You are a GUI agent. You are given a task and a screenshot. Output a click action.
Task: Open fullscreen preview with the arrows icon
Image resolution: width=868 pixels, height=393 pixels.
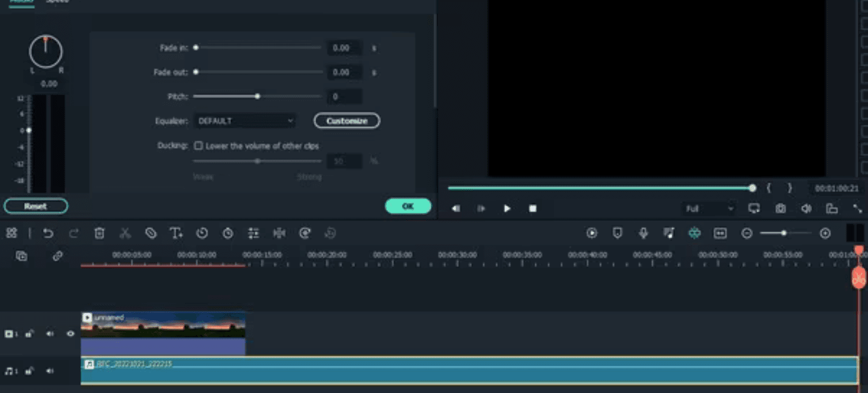[858, 208]
